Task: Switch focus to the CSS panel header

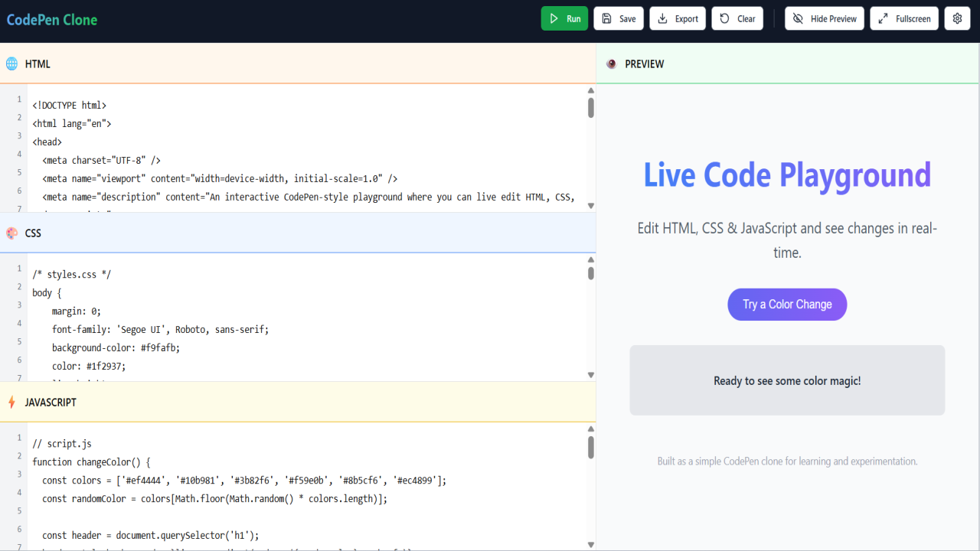Action: coord(32,233)
